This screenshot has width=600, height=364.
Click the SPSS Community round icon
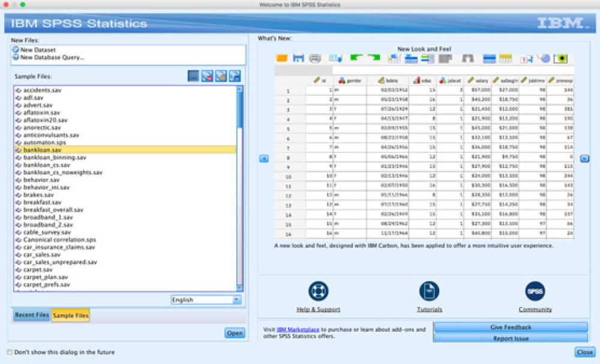click(x=535, y=291)
